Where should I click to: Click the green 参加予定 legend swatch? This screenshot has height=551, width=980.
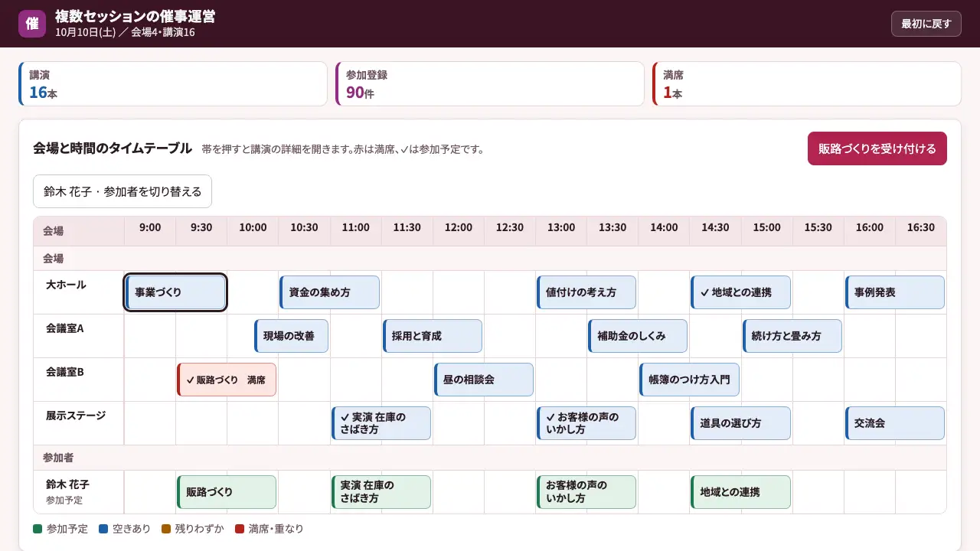38,529
